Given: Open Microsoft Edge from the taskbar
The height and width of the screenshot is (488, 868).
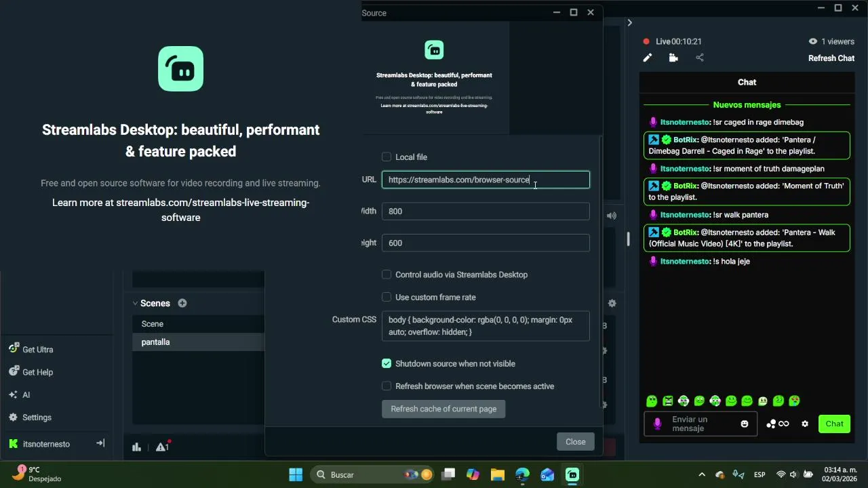Looking at the screenshot, I should tap(522, 474).
